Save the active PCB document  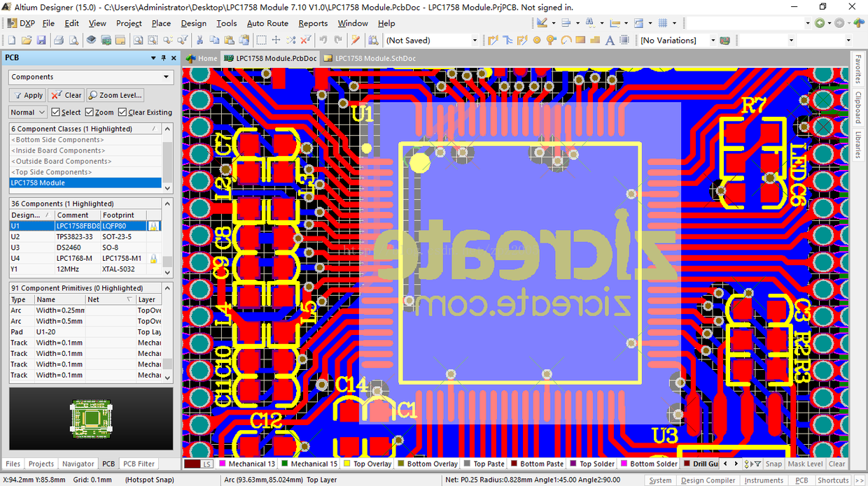[41, 40]
